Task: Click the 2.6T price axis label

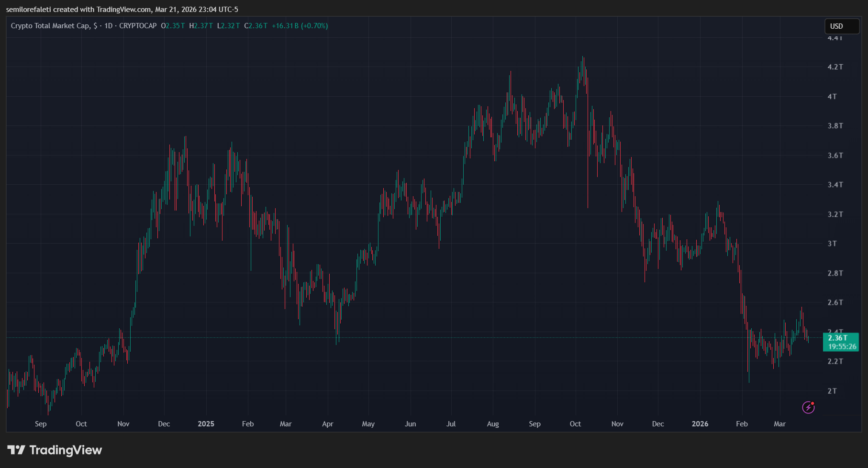Action: pyautogui.click(x=835, y=302)
